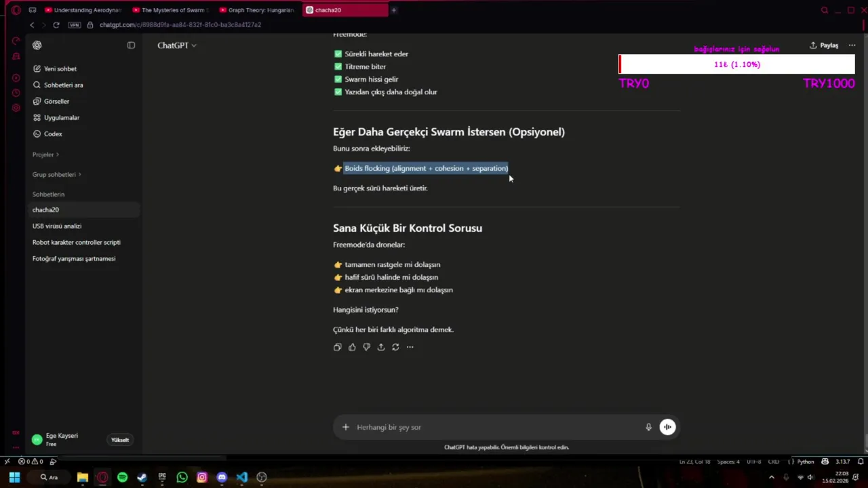
Task: Give the response a thumbs down
Action: click(x=367, y=347)
